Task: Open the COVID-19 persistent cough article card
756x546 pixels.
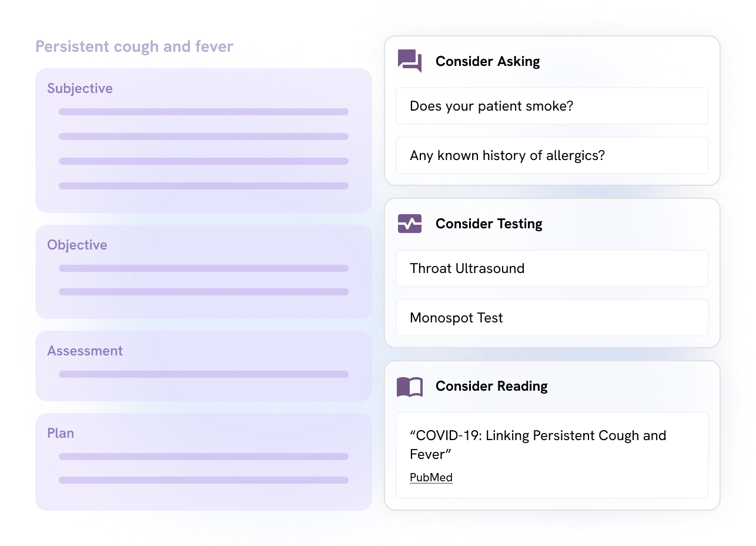Action: pyautogui.click(x=552, y=455)
